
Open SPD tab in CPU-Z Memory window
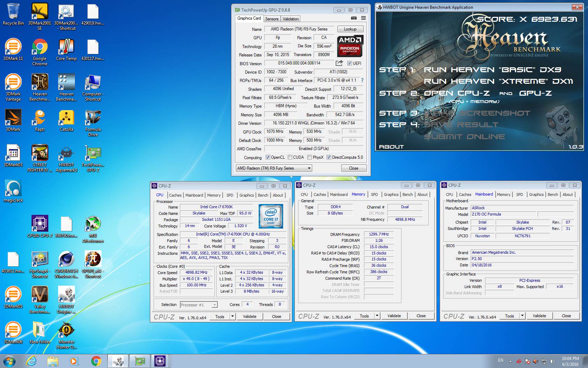[x=374, y=195]
